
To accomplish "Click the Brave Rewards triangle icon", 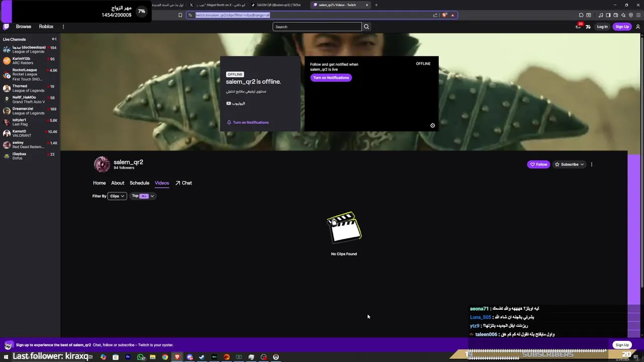I will click(452, 15).
